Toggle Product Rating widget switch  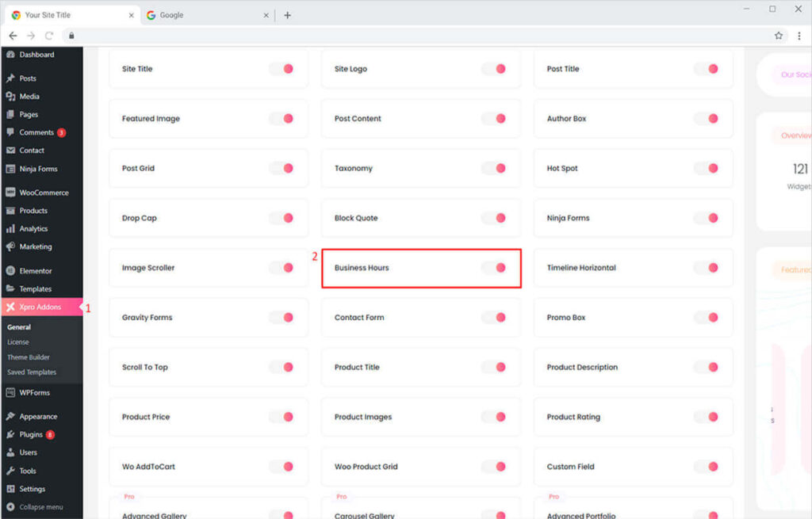point(707,417)
